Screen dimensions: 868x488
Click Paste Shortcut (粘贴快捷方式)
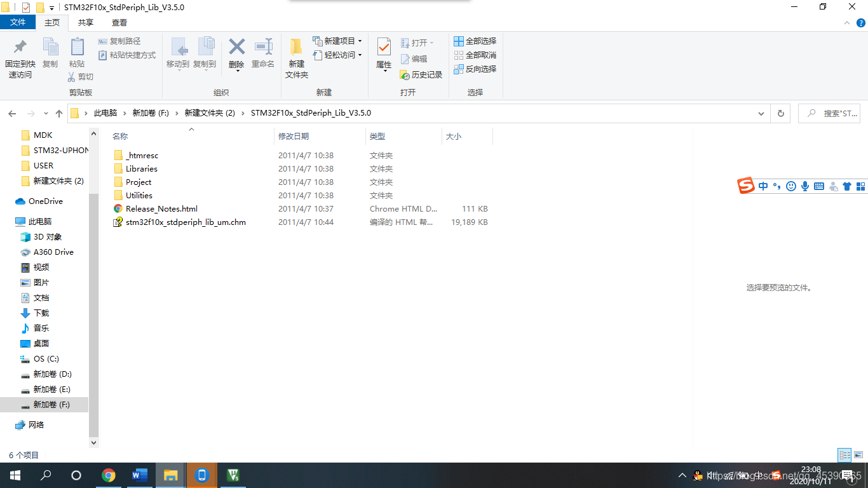click(x=127, y=55)
